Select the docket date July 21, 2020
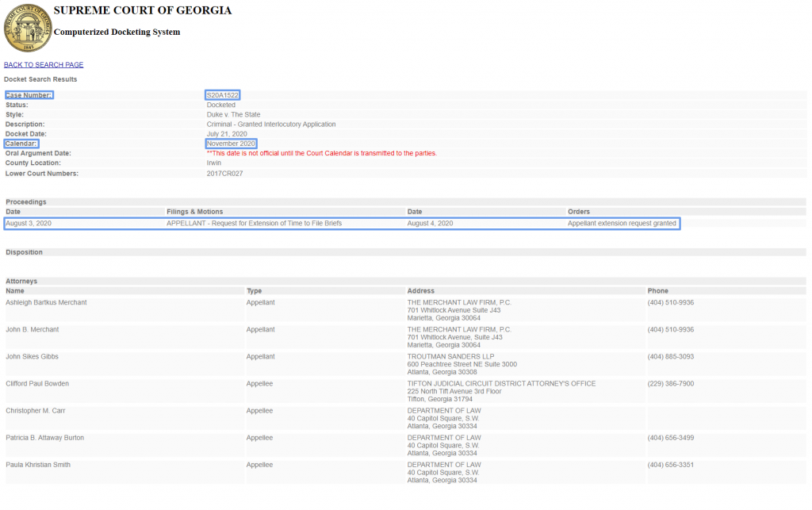 (x=228, y=134)
